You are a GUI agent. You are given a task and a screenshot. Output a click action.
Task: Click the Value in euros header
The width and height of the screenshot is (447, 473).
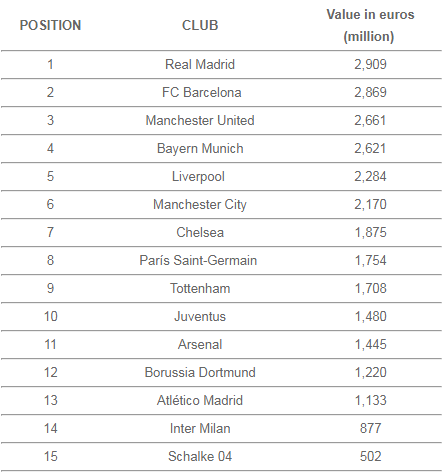[370, 25]
